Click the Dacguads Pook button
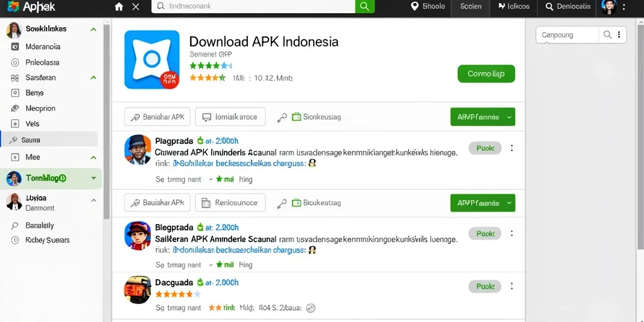Image resolution: width=644 pixels, height=322 pixels. click(x=485, y=286)
